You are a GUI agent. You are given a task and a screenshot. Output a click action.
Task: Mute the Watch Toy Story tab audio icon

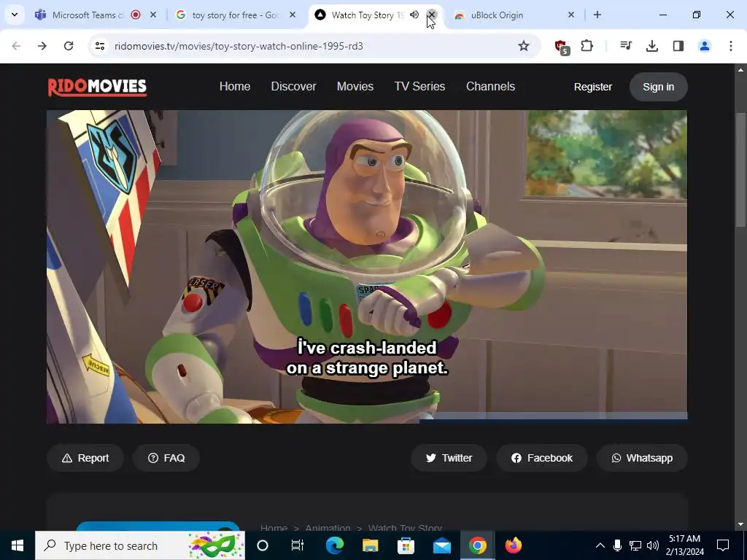414,15
